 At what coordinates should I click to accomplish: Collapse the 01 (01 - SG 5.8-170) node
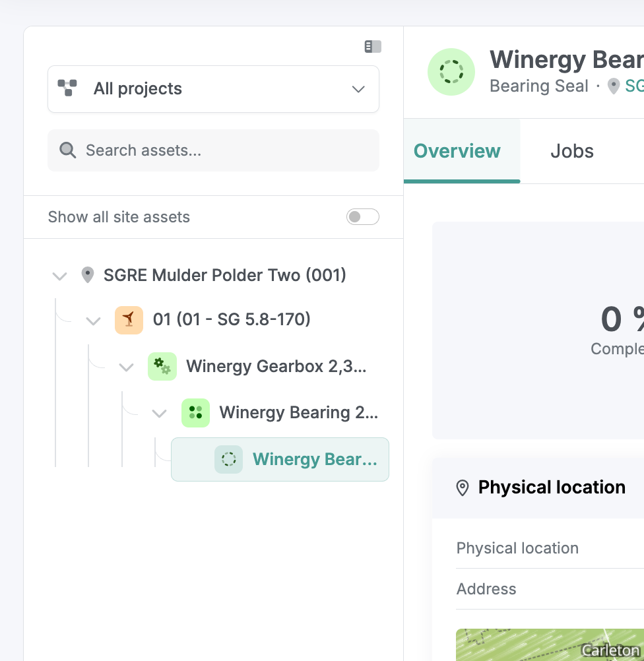tap(93, 321)
